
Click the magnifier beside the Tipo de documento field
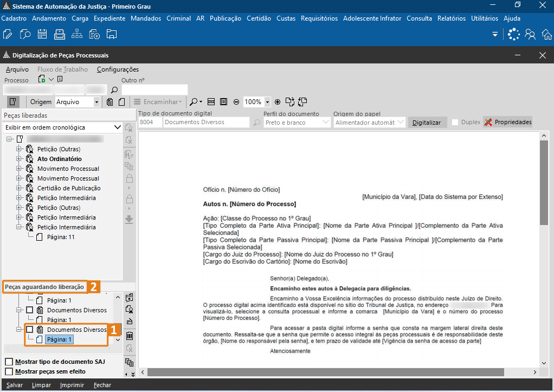point(257,123)
